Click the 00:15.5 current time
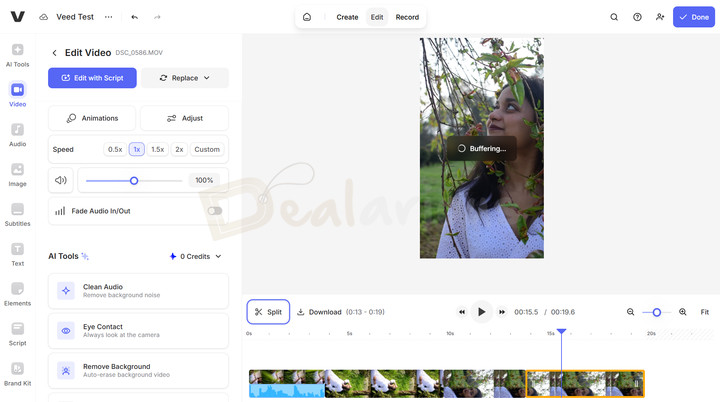This screenshot has width=720, height=402. pyautogui.click(x=526, y=312)
